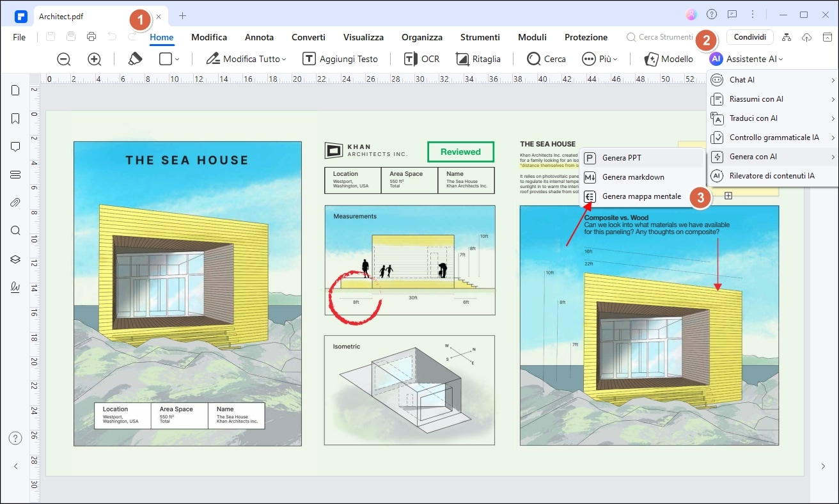Open the Moduli tab
The image size is (839, 504).
click(x=532, y=37)
